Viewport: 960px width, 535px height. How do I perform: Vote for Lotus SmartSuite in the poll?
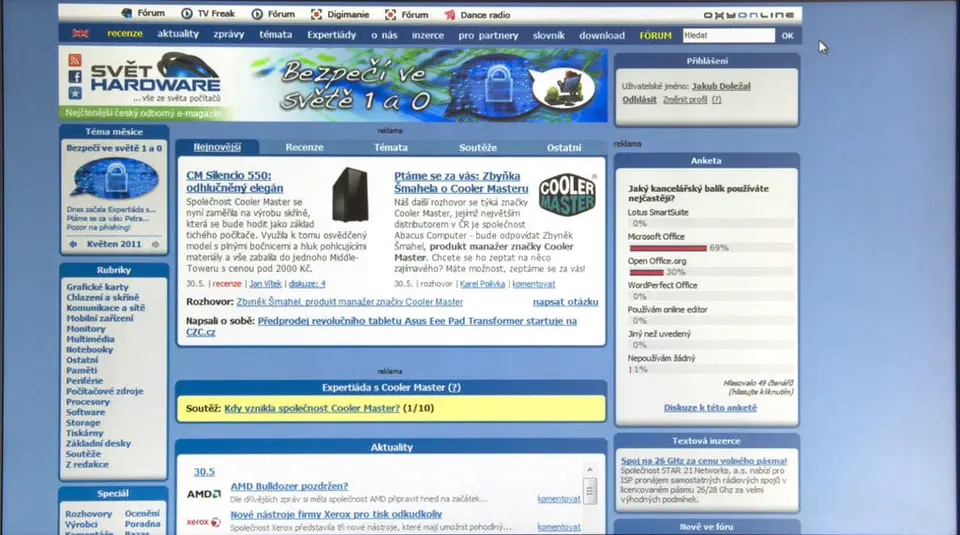(658, 212)
